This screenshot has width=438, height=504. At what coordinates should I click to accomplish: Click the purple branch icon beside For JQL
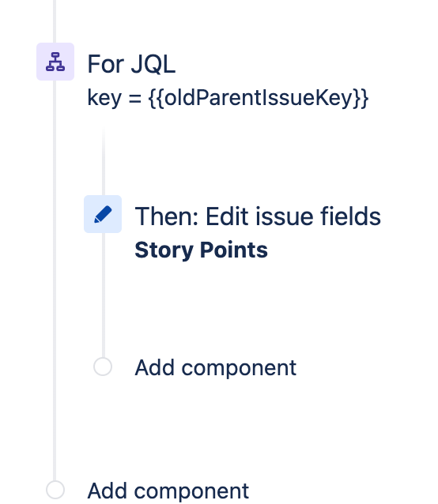[55, 62]
